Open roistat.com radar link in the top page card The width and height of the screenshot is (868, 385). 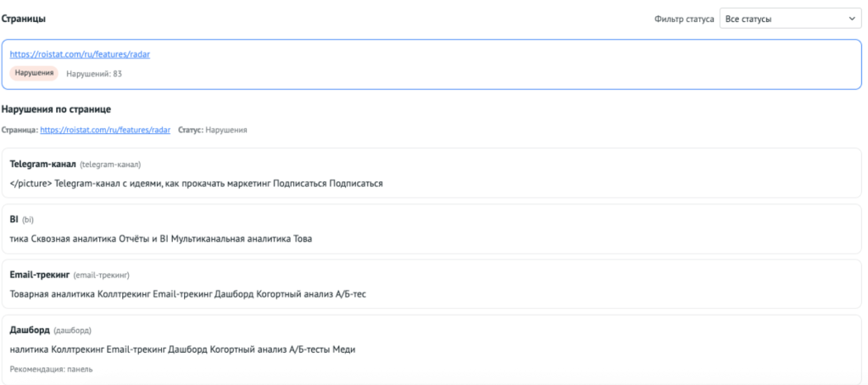80,54
